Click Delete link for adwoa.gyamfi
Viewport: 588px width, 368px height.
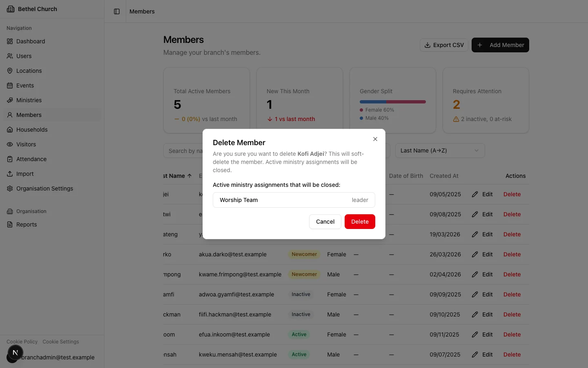(x=512, y=294)
